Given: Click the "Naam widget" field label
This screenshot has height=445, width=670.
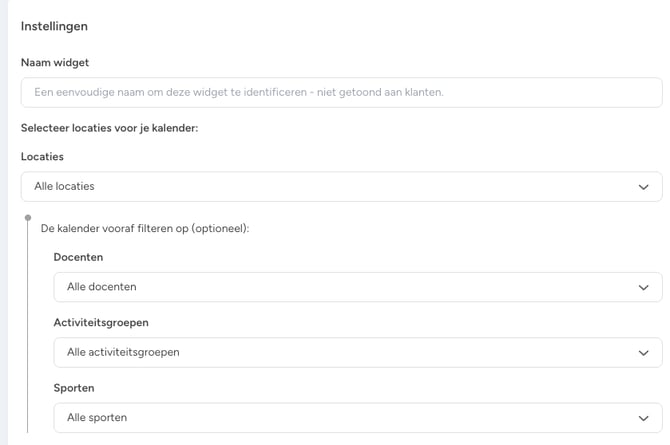Looking at the screenshot, I should (x=55, y=62).
